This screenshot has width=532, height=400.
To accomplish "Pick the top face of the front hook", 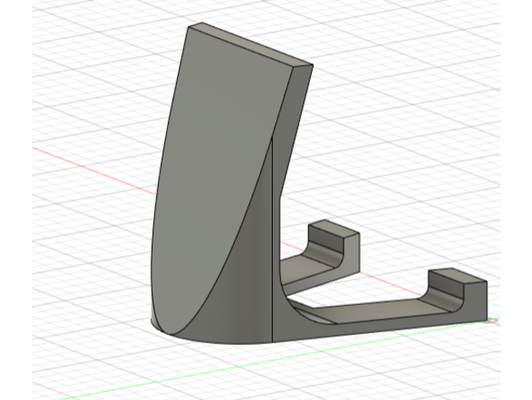I will coord(457,276).
